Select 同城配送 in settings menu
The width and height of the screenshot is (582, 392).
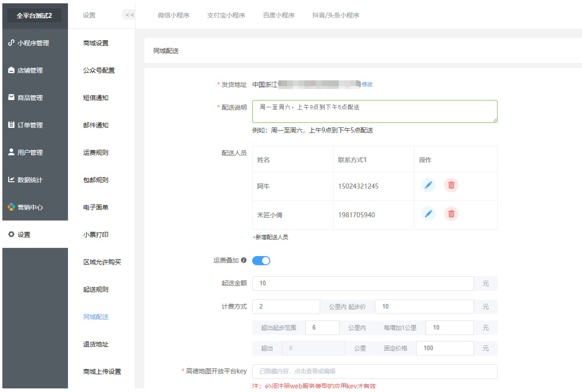(96, 317)
